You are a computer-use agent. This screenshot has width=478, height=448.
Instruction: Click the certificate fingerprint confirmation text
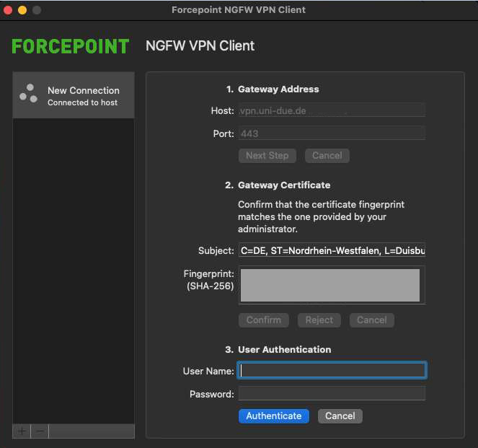coord(321,216)
